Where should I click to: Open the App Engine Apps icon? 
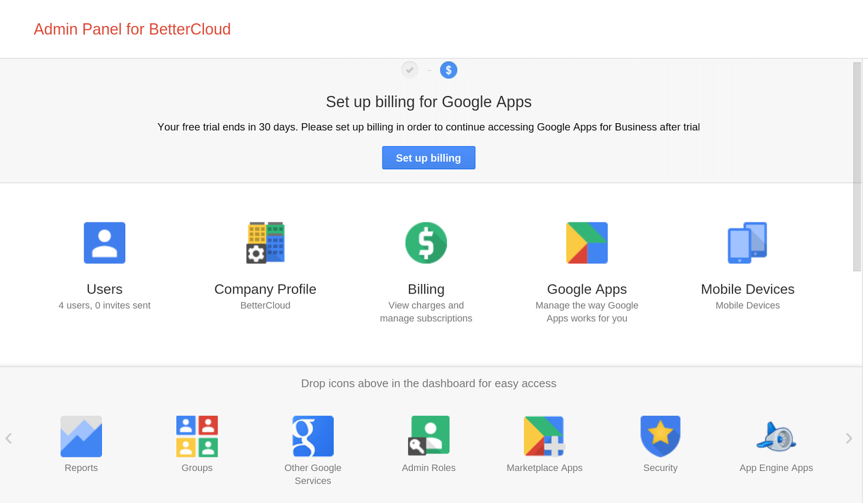click(x=776, y=436)
